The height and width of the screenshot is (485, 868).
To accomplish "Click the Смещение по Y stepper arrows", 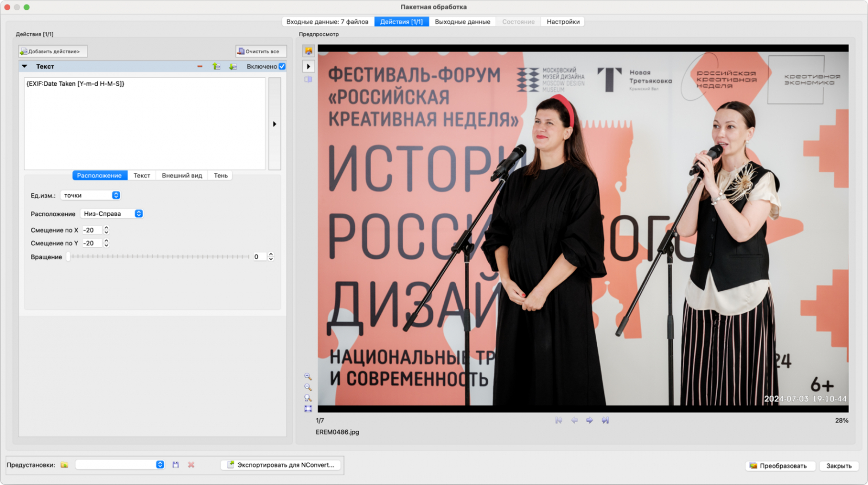I will 106,243.
